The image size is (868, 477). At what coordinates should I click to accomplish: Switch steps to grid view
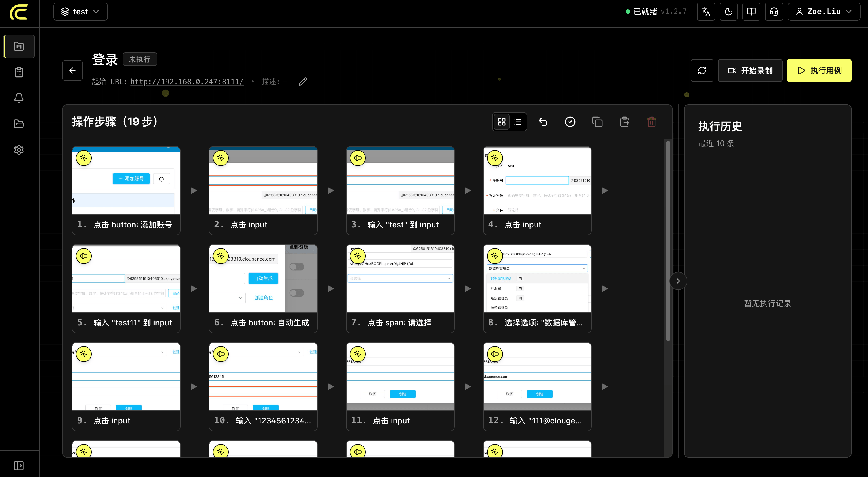coord(501,122)
